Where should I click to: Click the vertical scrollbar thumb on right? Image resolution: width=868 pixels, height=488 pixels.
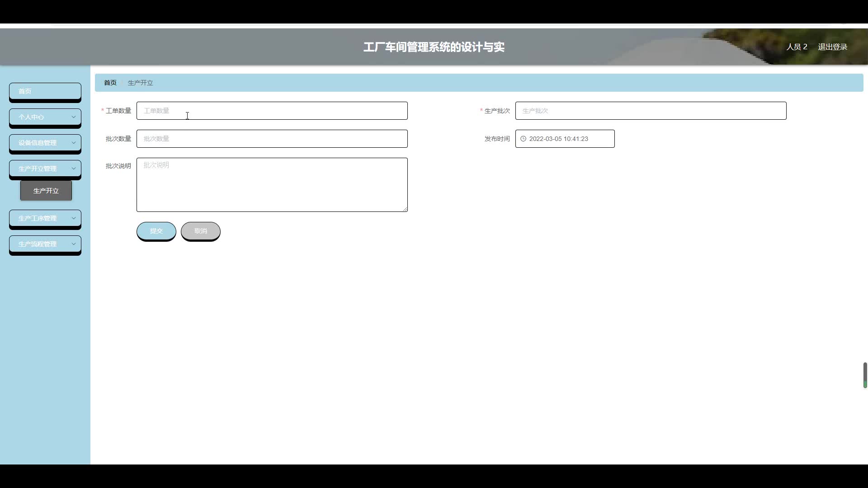pyautogui.click(x=865, y=375)
